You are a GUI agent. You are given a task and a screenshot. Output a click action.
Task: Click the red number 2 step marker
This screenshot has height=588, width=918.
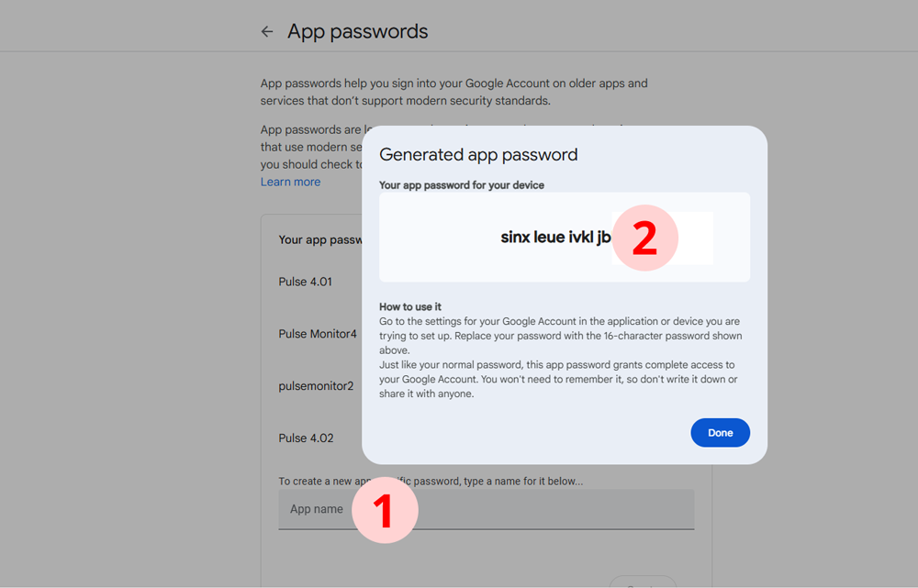644,238
